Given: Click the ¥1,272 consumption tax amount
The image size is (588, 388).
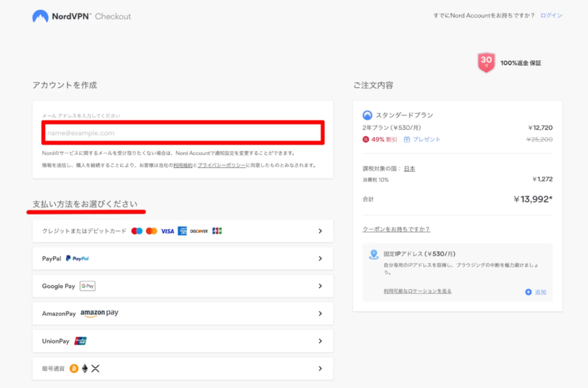Looking at the screenshot, I should point(542,179).
